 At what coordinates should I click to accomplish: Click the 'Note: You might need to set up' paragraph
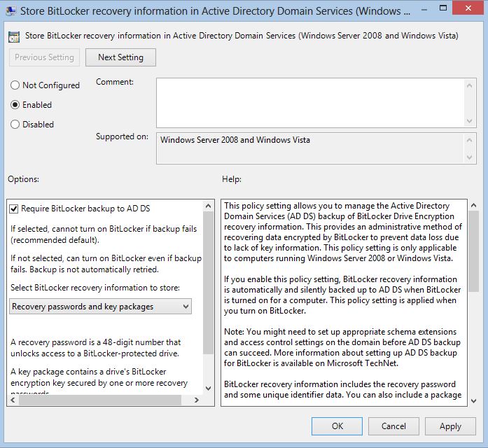click(342, 347)
